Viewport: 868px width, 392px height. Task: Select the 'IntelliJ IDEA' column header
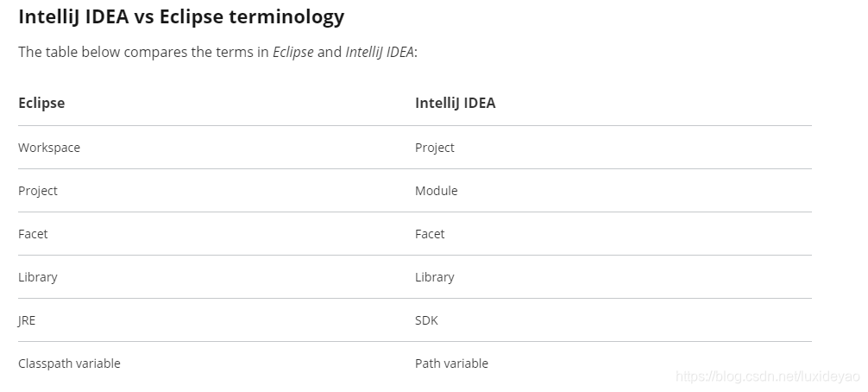(455, 103)
